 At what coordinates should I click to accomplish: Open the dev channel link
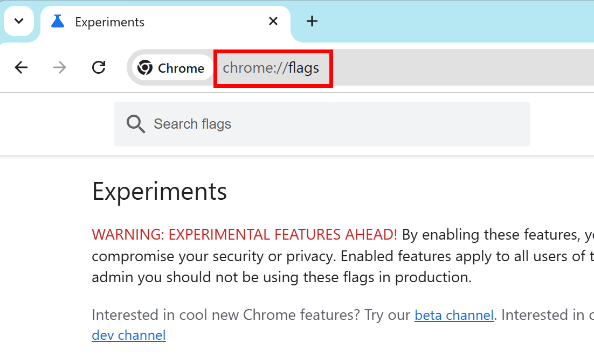click(129, 335)
